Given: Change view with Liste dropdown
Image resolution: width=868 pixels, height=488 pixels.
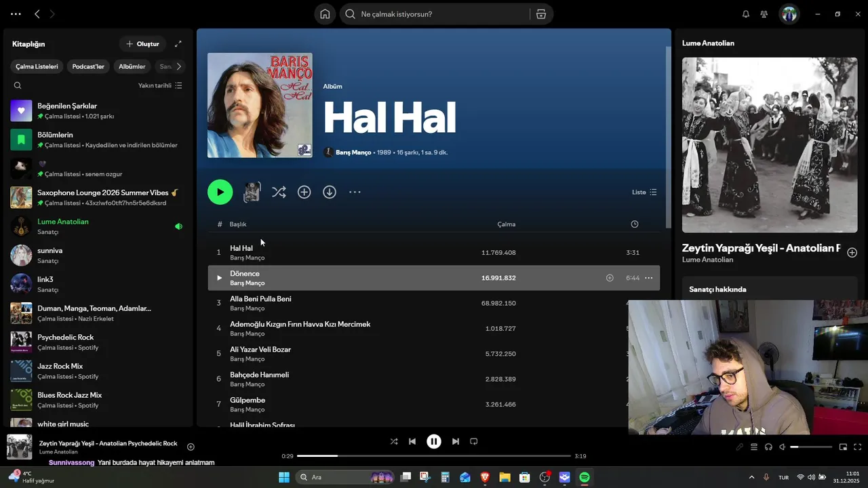Looking at the screenshot, I should (x=644, y=192).
